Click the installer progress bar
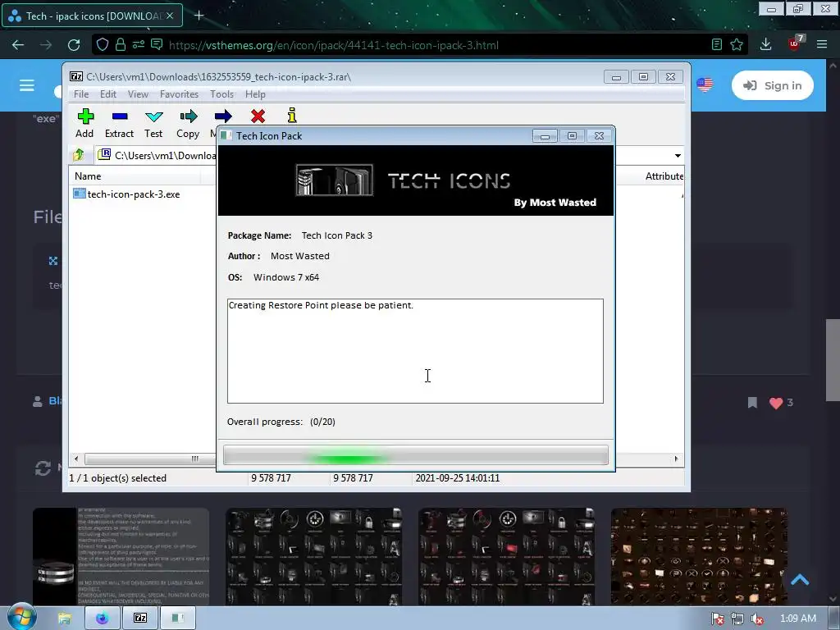840x630 pixels. point(416,455)
